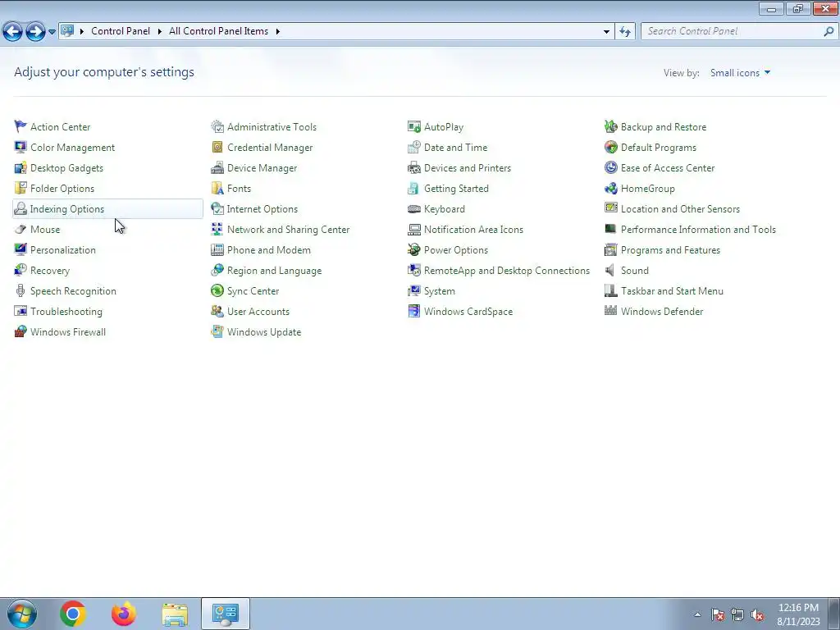The image size is (840, 630).
Task: Open recent pages dropdown next to Forward button
Action: tap(52, 32)
